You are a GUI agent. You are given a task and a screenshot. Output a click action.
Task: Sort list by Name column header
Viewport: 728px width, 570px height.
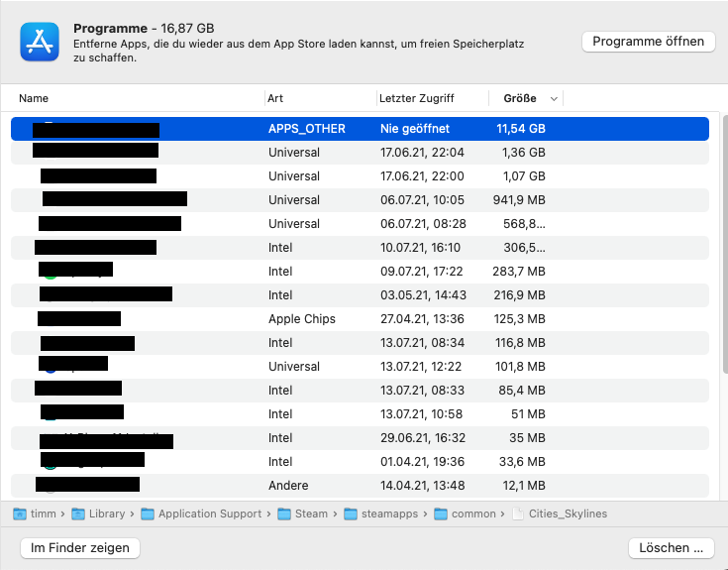click(x=34, y=98)
